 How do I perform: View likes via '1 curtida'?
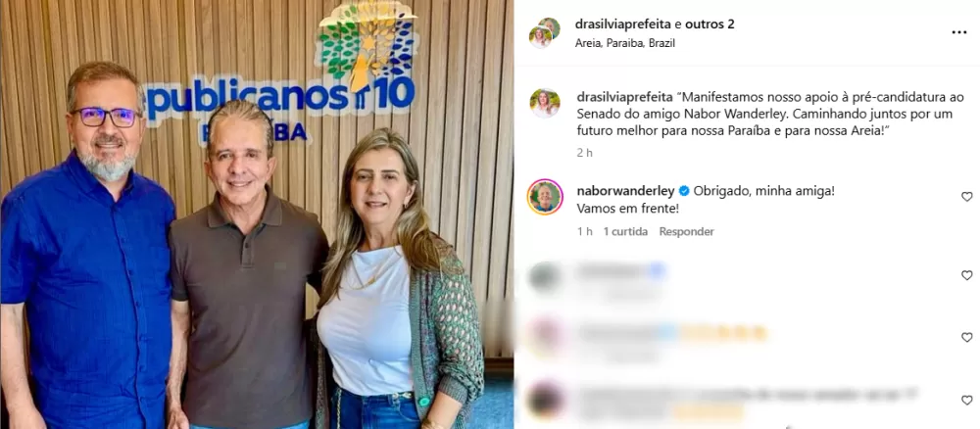coord(625,232)
